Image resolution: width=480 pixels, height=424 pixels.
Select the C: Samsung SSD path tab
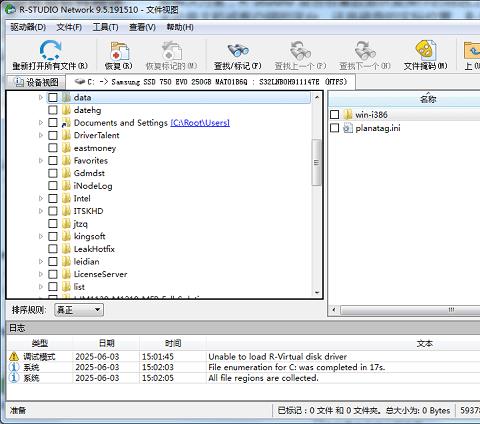[211, 82]
